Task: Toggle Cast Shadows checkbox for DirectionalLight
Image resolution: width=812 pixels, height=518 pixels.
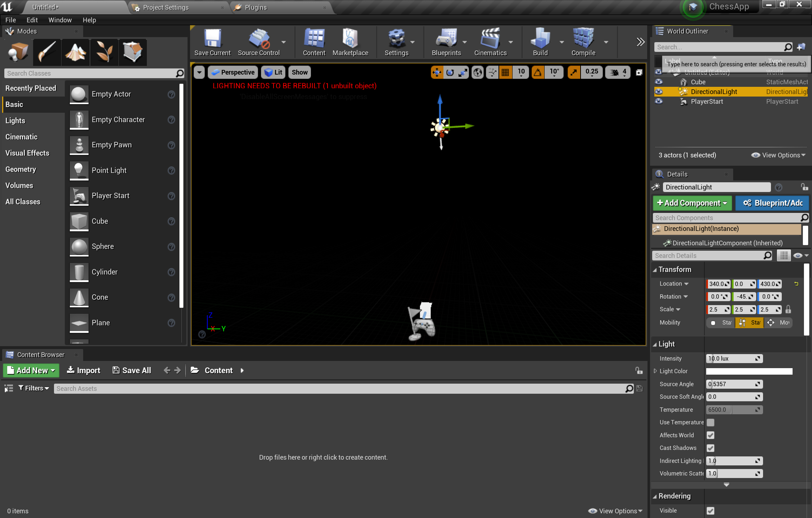Action: (x=710, y=447)
